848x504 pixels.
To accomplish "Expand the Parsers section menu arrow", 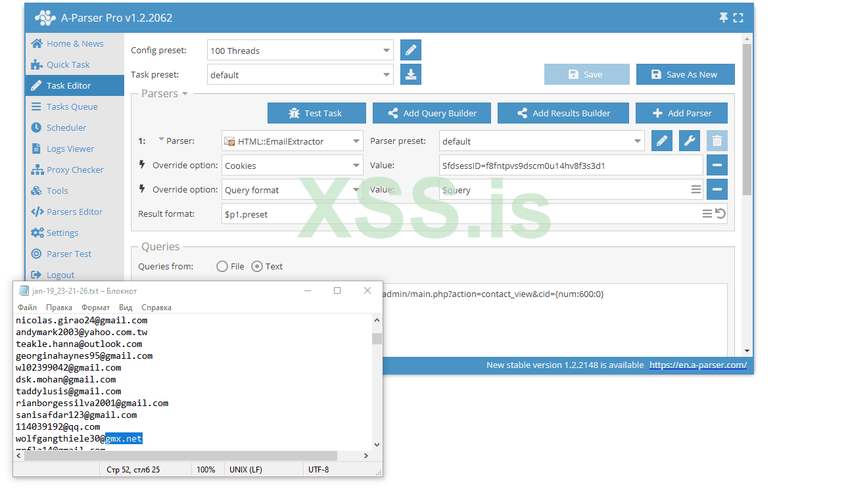I will coord(185,94).
